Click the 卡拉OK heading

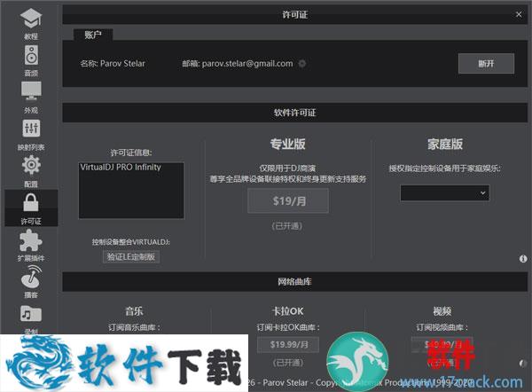(x=287, y=311)
